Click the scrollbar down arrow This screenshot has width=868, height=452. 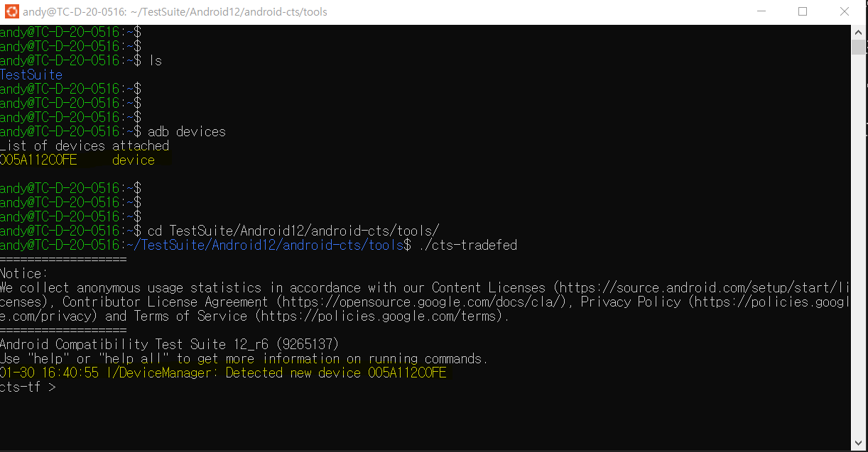pos(859,444)
